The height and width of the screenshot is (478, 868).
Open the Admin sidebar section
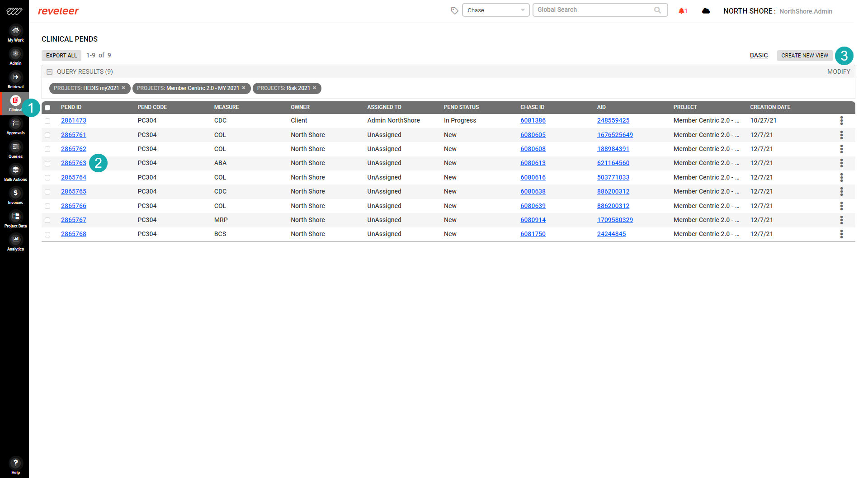[x=15, y=57]
